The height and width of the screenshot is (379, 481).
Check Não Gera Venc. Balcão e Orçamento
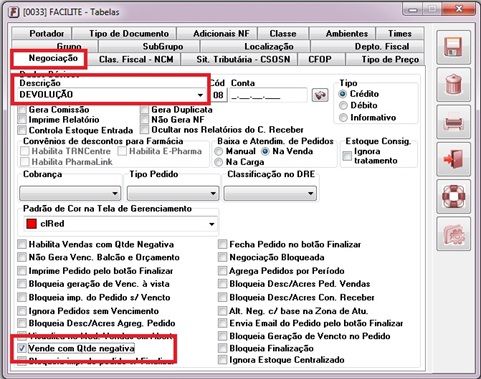[22, 257]
